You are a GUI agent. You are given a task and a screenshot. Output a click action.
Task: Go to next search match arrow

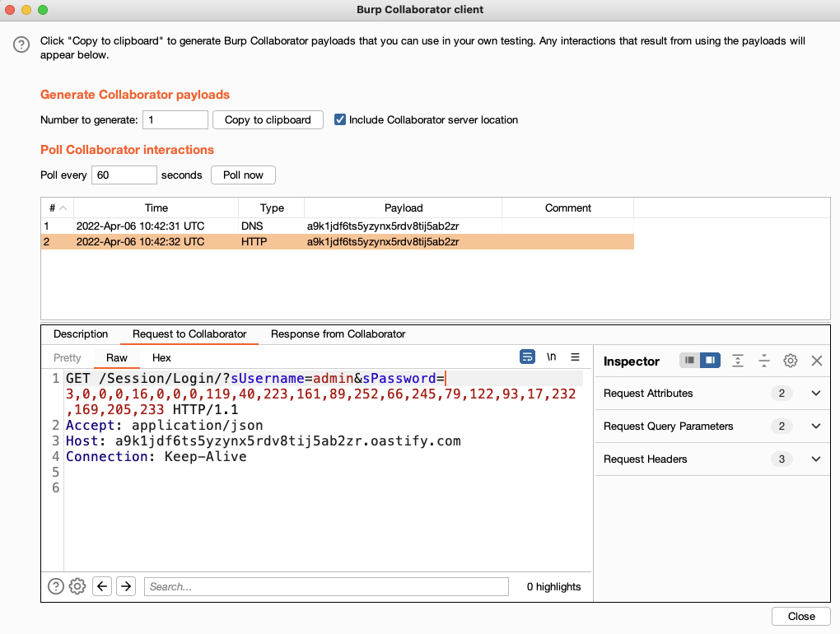(125, 586)
